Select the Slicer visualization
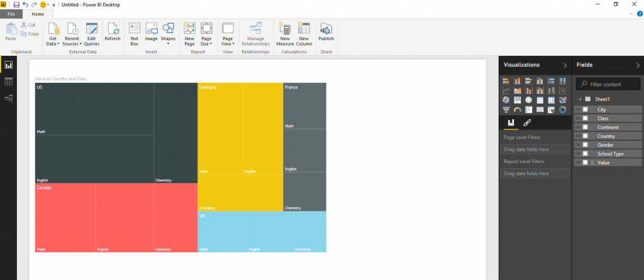This screenshot has width=644, height=280. (551, 109)
